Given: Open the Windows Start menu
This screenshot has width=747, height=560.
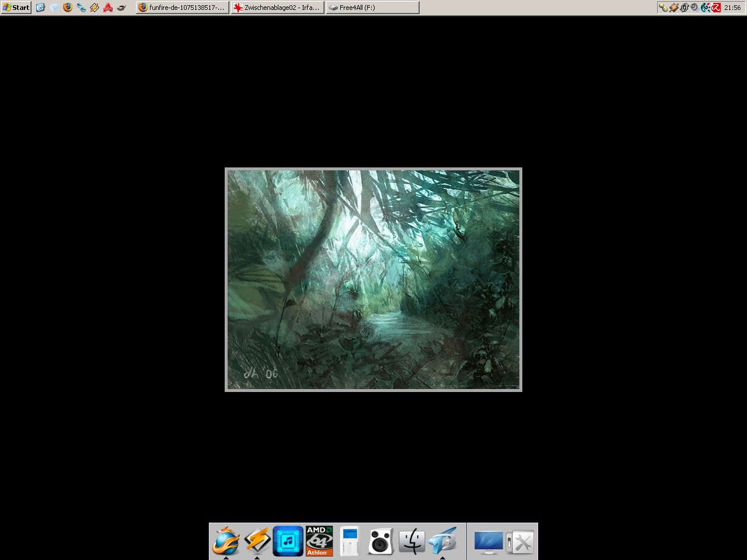Looking at the screenshot, I should [x=16, y=8].
